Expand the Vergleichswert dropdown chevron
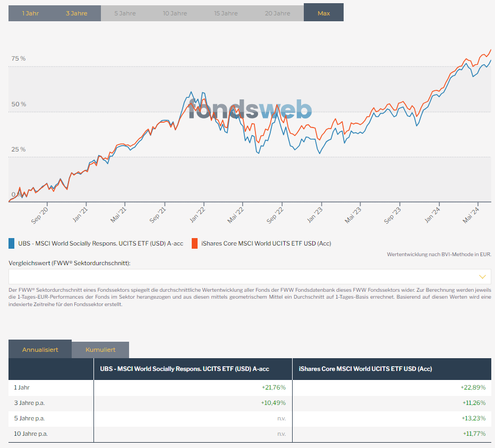495x448 pixels. click(482, 276)
